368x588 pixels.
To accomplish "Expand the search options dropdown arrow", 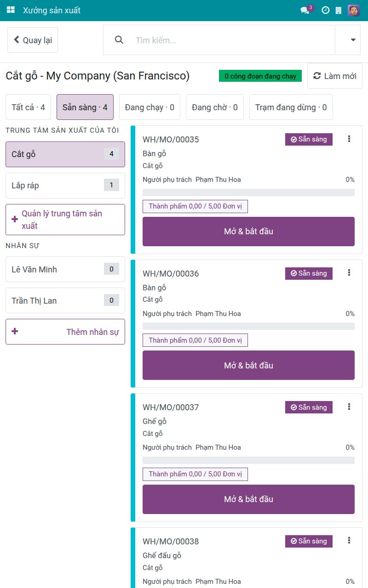I will 353,40.
